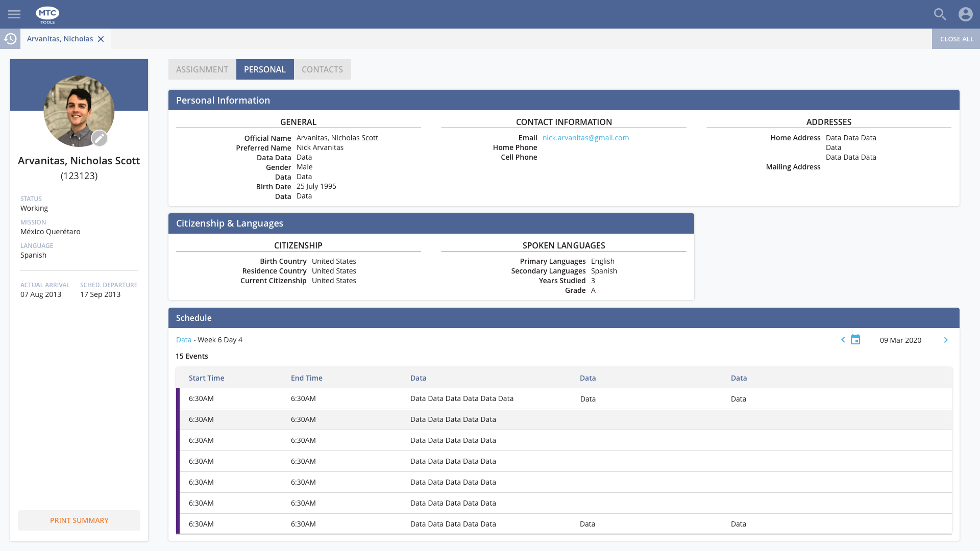The image size is (980, 551).
Task: Open the user account icon
Action: click(965, 14)
